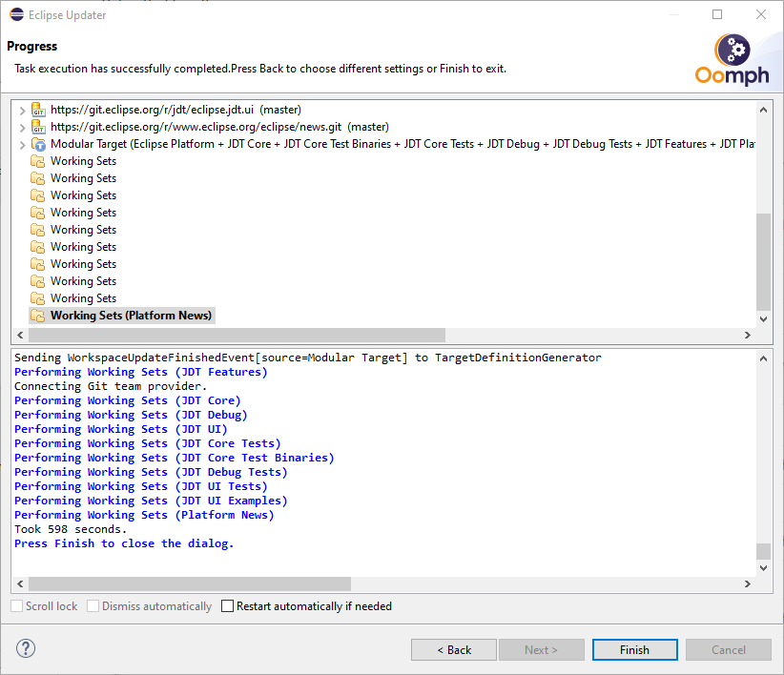Click the log pane scroll right arrow

click(x=748, y=583)
